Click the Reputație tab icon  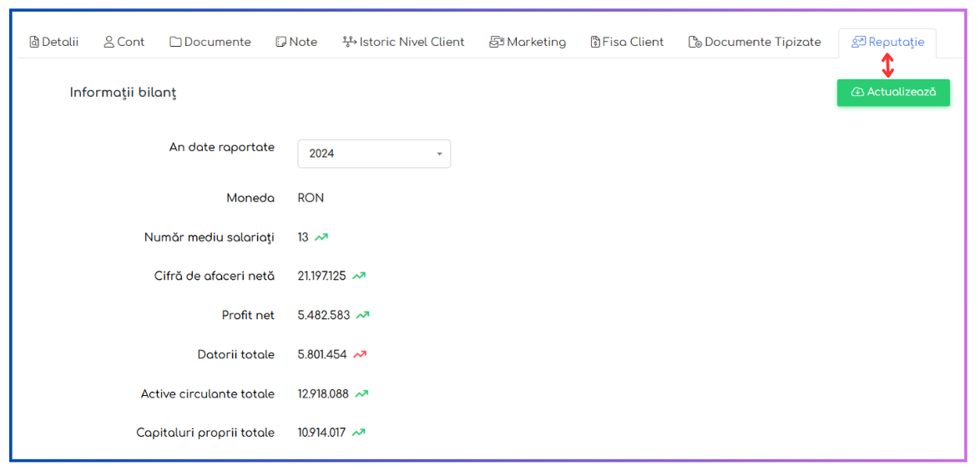(859, 43)
